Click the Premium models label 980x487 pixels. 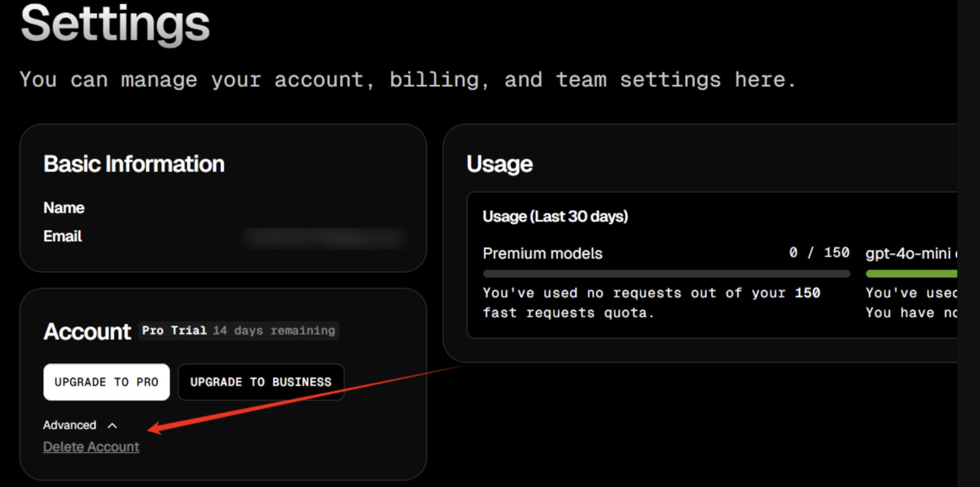(x=542, y=253)
